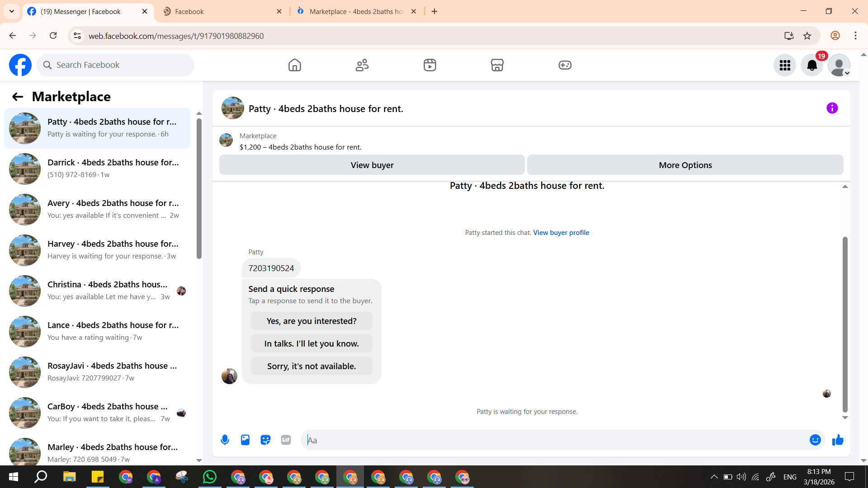Open the sticker picker icon
868x488 pixels.
click(x=265, y=440)
